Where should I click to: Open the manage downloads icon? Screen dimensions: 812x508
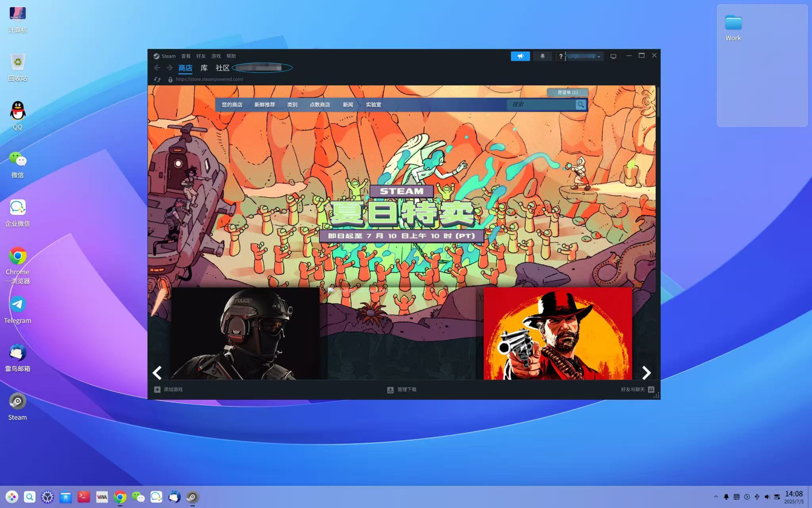(390, 390)
